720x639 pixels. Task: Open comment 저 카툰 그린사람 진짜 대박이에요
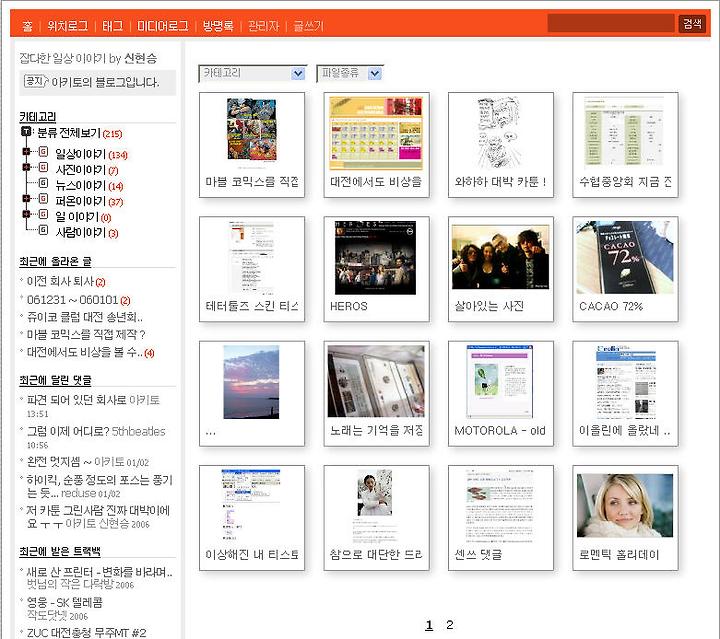98,516
